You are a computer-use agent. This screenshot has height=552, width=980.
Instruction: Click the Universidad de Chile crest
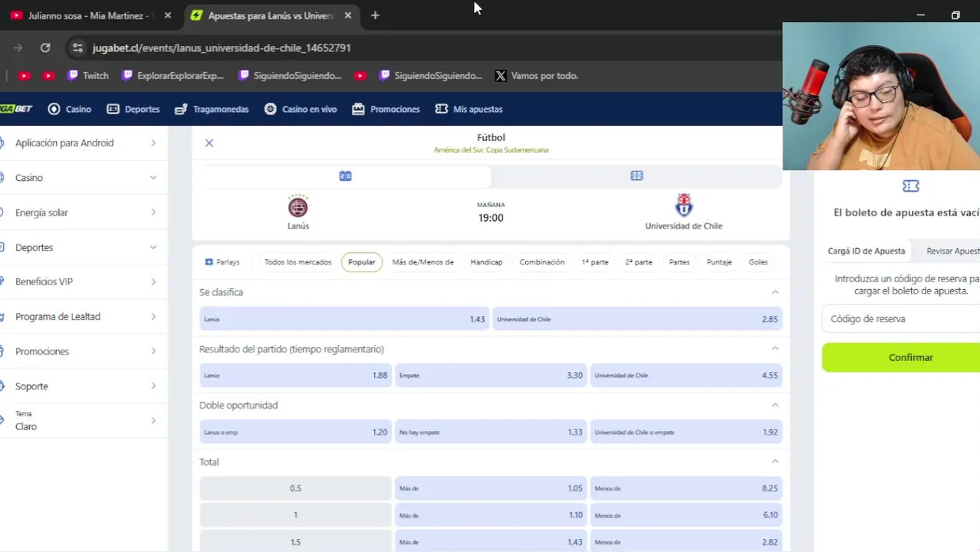[683, 205]
